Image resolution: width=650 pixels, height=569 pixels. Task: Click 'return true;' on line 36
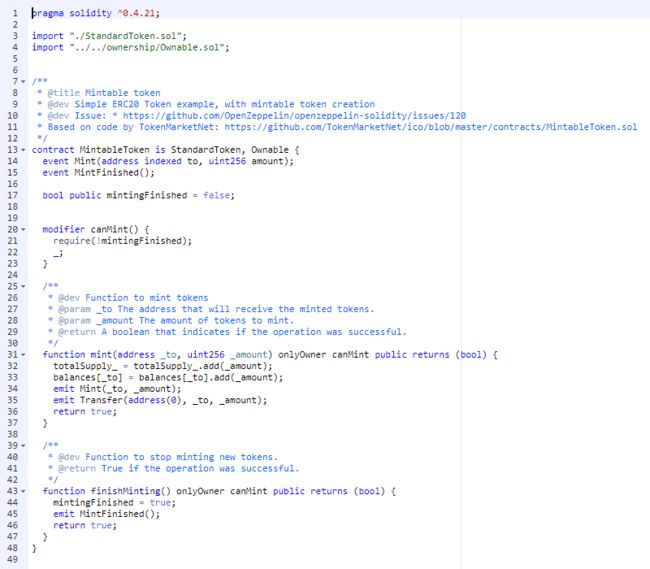pos(85,412)
